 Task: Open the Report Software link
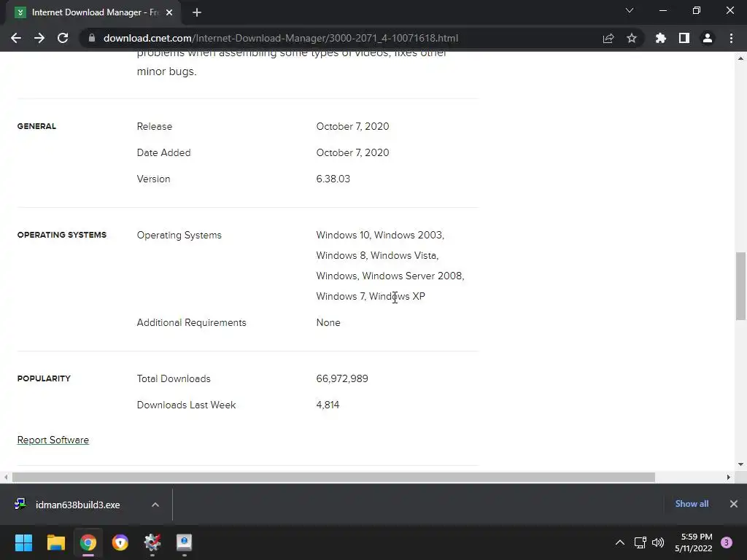[53, 440]
